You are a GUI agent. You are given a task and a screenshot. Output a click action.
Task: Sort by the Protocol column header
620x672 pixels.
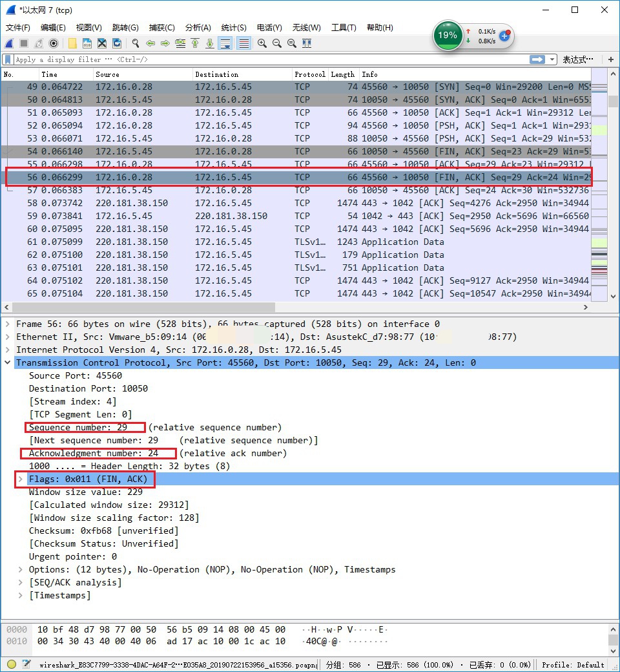pos(310,74)
